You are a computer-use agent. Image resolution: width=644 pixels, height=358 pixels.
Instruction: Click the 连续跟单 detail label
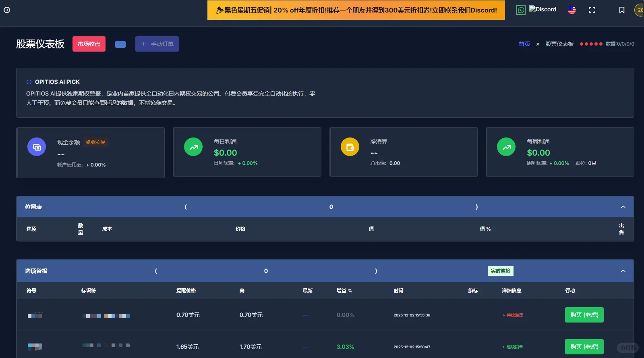513,347
